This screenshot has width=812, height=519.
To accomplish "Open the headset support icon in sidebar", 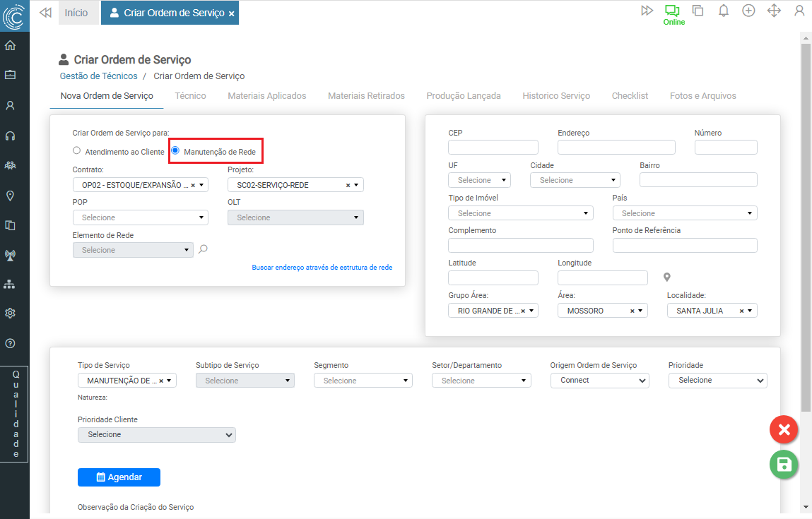I will coord(11,136).
